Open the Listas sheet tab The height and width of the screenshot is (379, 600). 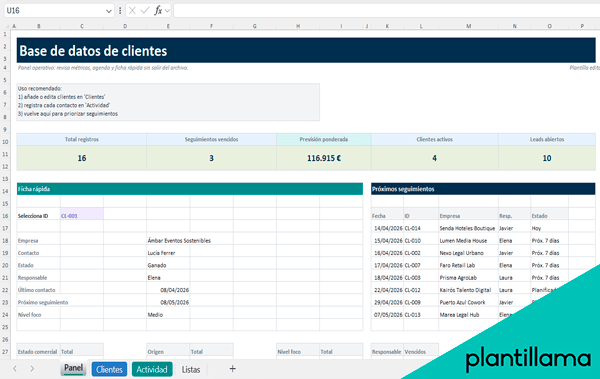pos(191,369)
